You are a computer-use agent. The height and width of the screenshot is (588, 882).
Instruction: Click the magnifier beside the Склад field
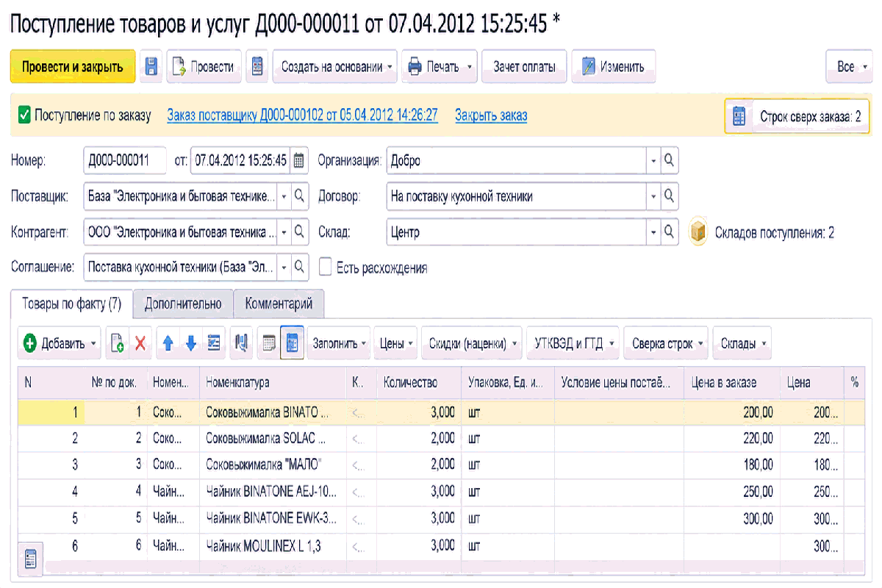[x=669, y=232]
